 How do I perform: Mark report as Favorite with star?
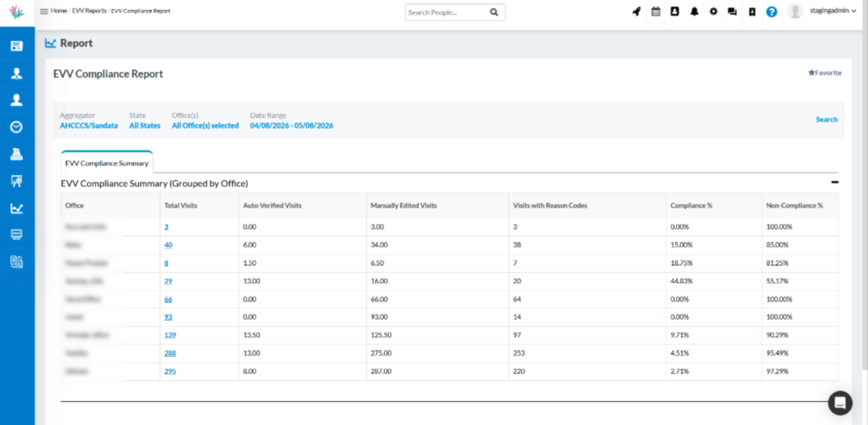click(824, 73)
